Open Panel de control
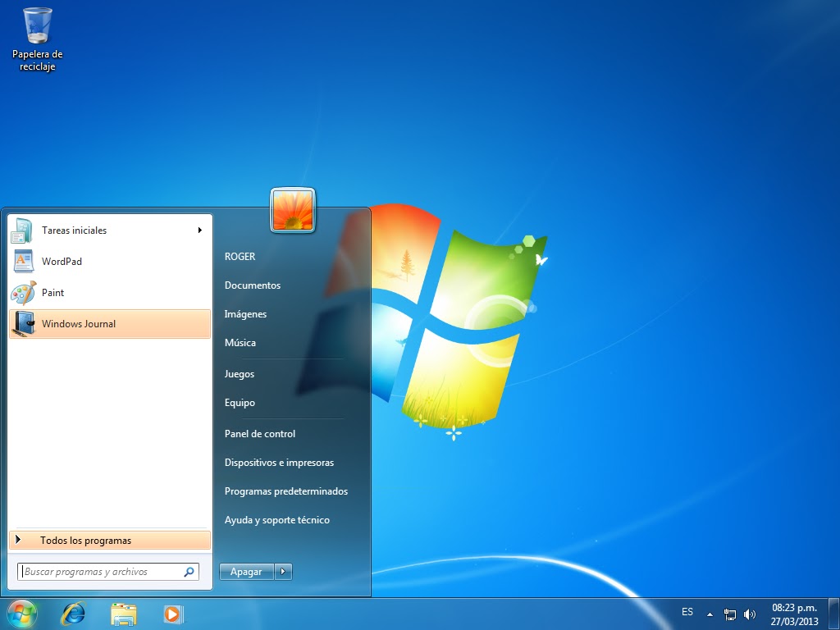Screen dimensions: 840x630 [260, 434]
